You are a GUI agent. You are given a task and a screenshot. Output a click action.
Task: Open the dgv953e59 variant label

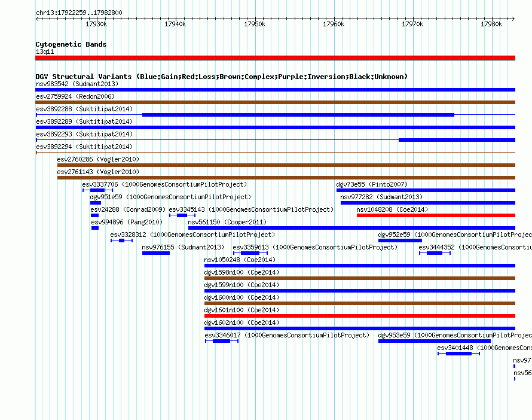tap(455, 335)
